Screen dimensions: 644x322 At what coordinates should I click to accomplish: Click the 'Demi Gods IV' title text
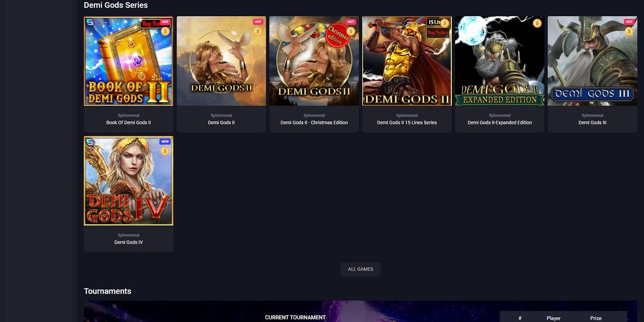pyautogui.click(x=129, y=242)
